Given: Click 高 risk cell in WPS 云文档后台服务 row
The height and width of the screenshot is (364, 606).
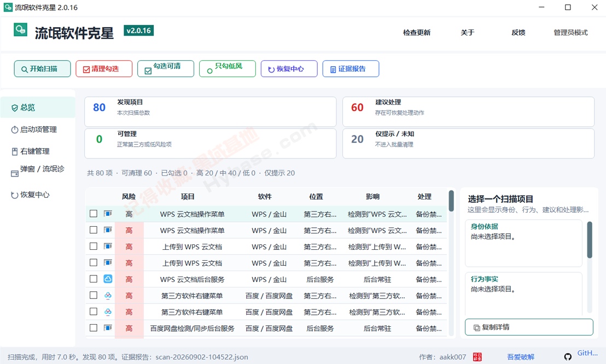Looking at the screenshot, I should 129,279.
